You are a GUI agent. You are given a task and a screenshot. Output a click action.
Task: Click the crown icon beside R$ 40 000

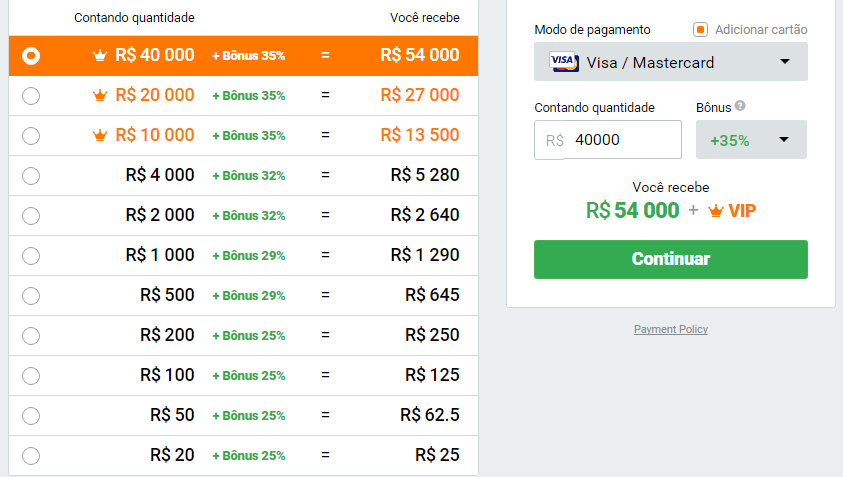click(100, 55)
